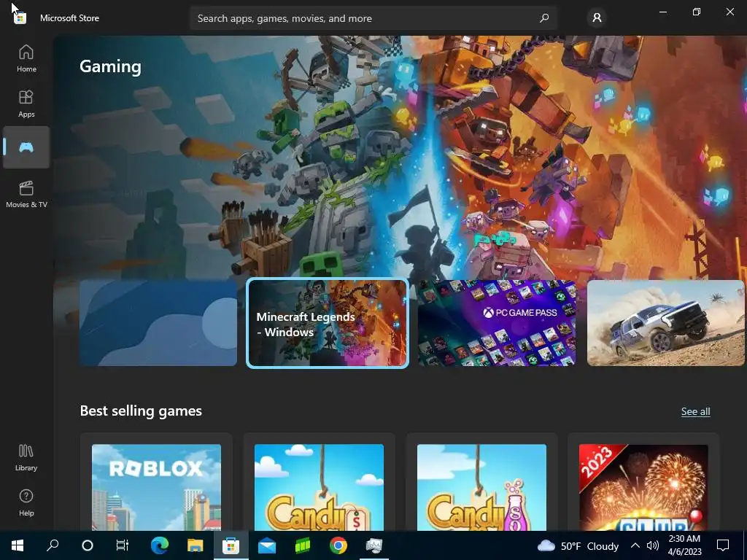This screenshot has width=747, height=560.
Task: Open File Explorer from taskbar
Action: coord(195,545)
